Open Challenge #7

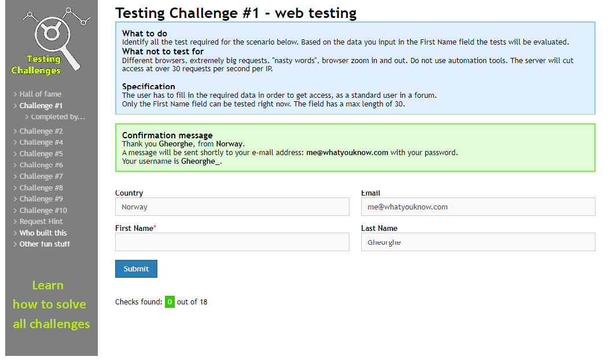(x=39, y=176)
